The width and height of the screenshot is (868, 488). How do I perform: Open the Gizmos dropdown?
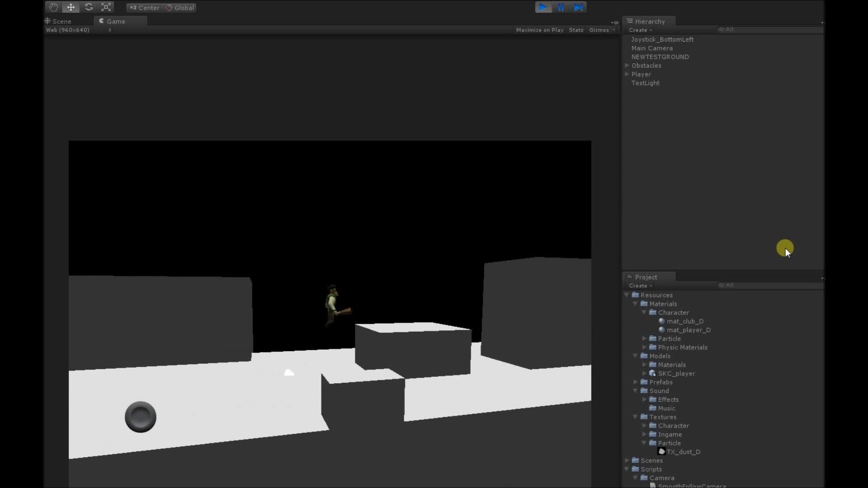602,30
